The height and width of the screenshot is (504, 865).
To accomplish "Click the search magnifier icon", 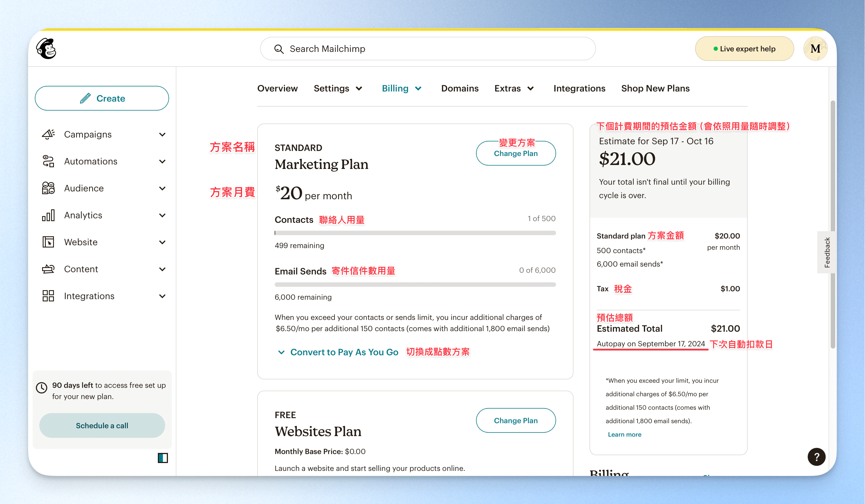I will 279,49.
